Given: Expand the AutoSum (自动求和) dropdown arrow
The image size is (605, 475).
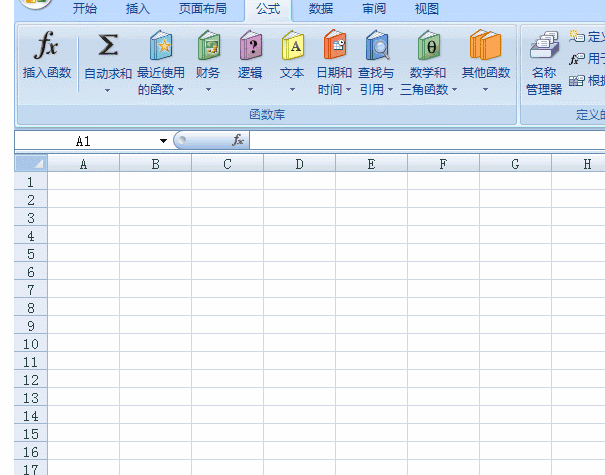Looking at the screenshot, I should 108,90.
